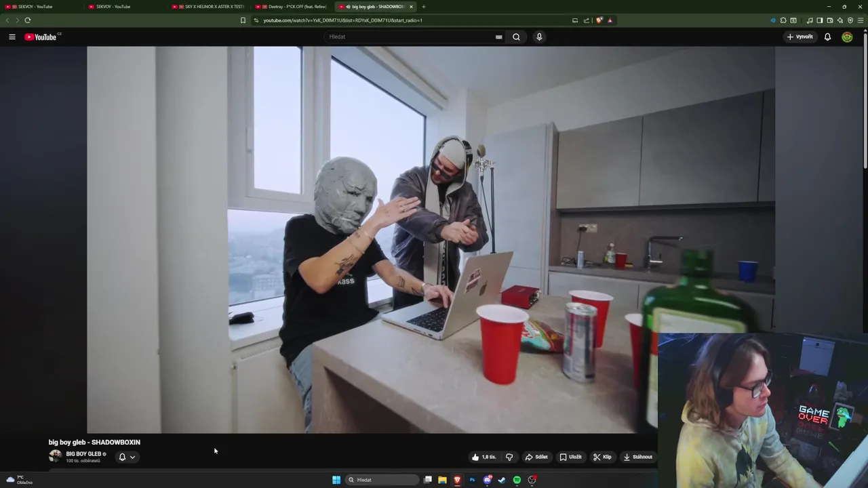
Task: Click the magnifier search button
Action: pos(516,37)
